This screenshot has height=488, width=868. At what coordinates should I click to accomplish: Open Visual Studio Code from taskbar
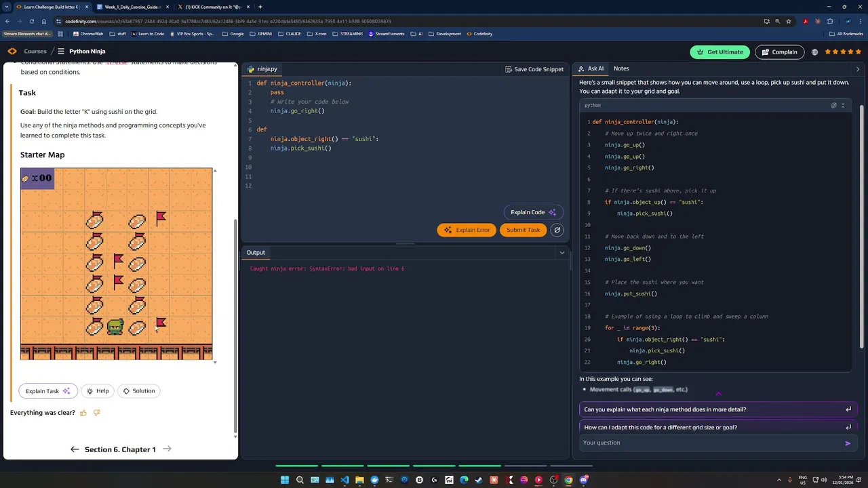[x=344, y=480]
